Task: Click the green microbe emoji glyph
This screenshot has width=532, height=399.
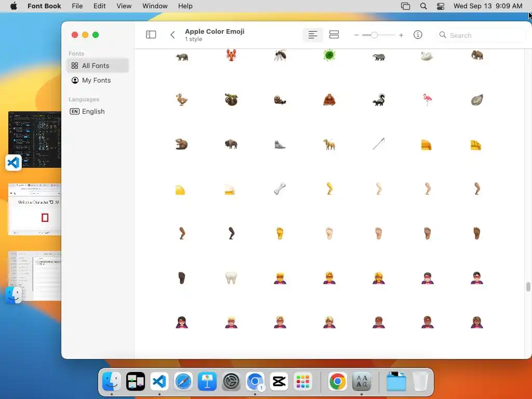Action: [329, 55]
